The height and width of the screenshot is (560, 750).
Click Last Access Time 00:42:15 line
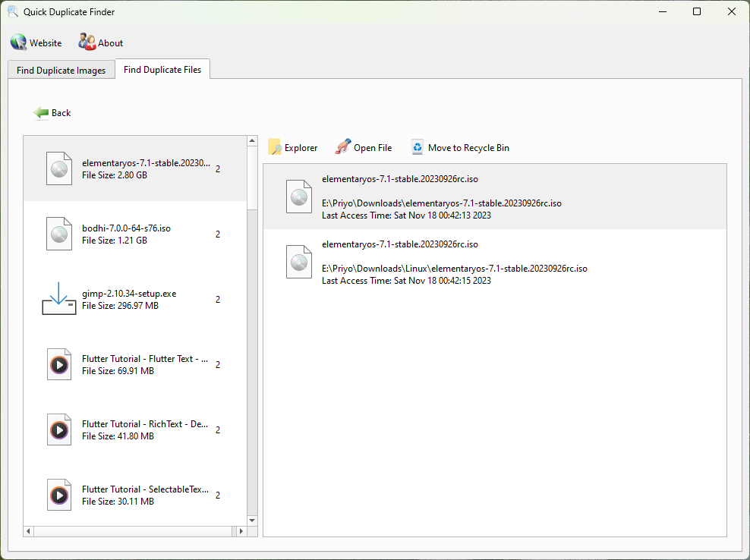coord(406,281)
